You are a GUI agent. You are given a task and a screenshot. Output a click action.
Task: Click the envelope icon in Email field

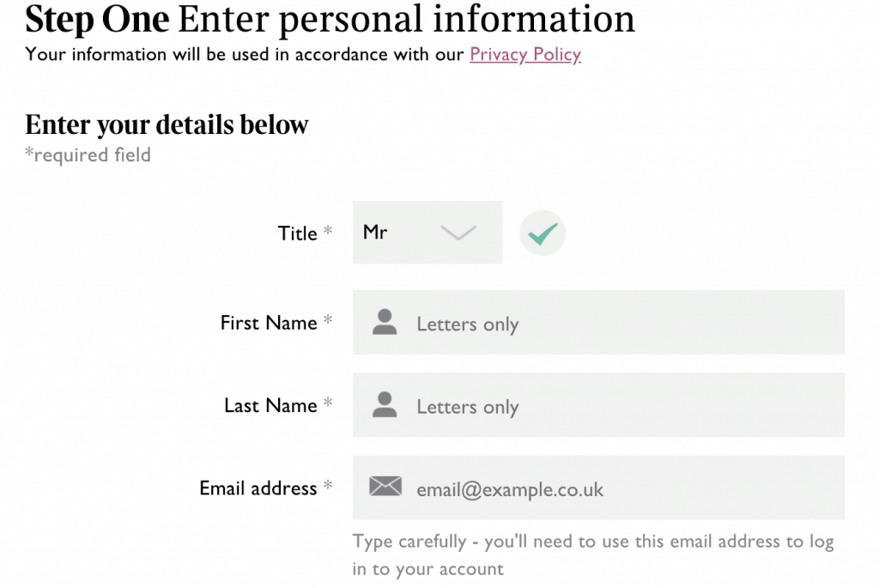click(385, 488)
